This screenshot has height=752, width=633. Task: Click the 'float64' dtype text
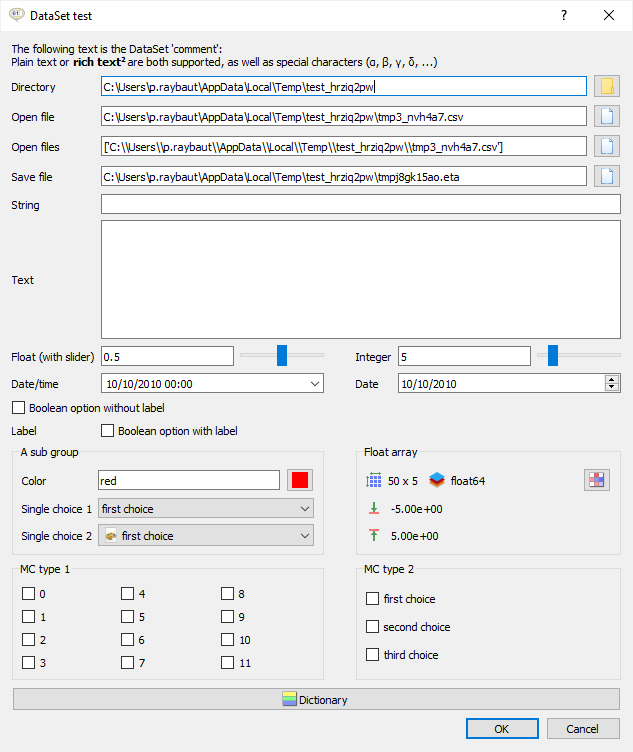coord(468,481)
